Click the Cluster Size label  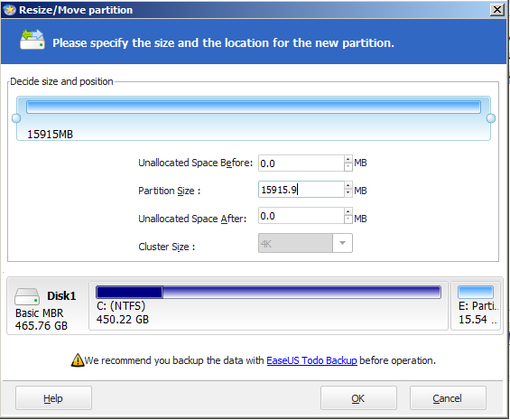[x=166, y=247]
